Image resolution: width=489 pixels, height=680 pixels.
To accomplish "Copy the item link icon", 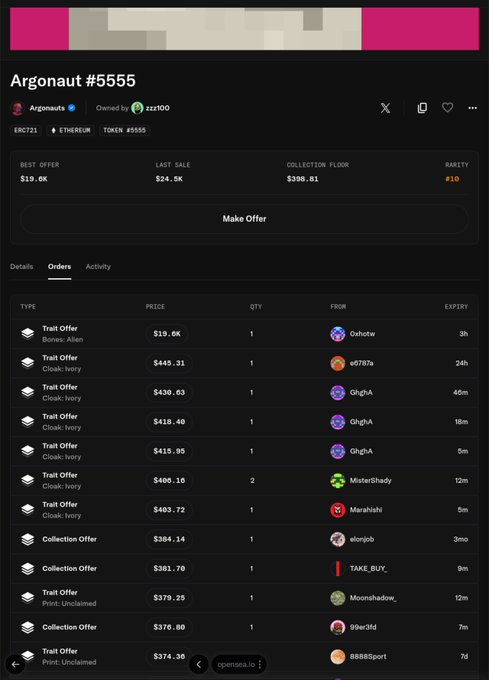I will tap(422, 108).
